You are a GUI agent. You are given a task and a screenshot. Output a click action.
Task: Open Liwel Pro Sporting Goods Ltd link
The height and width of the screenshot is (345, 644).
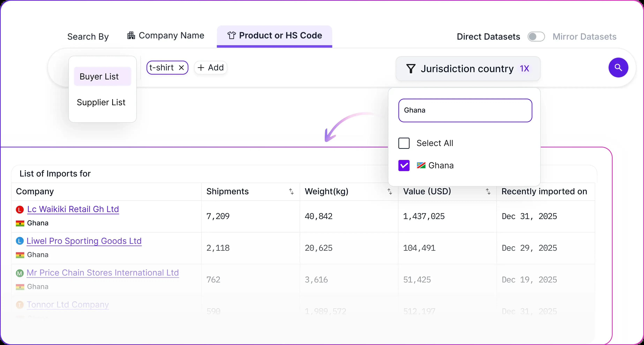click(x=84, y=241)
